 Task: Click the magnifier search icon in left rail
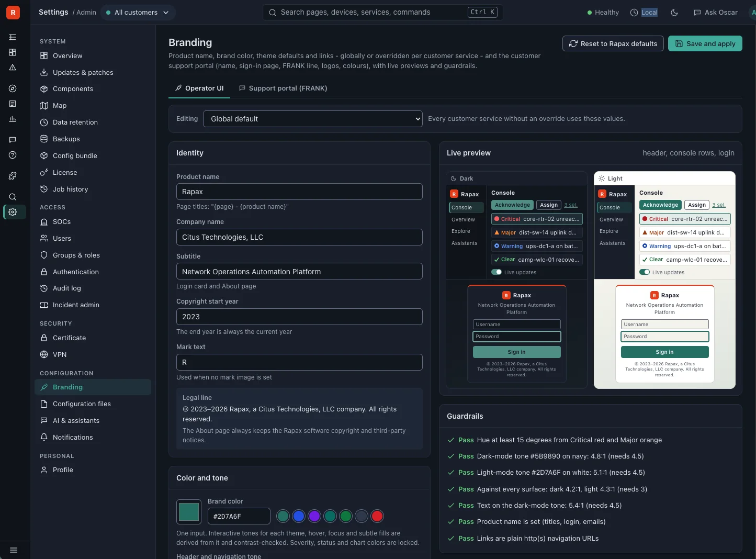[13, 197]
